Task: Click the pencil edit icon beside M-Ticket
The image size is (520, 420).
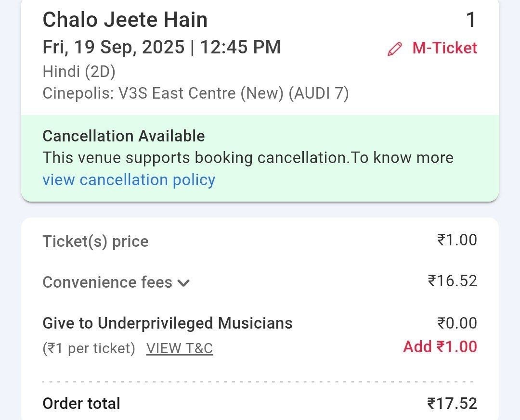Action: 394,49
